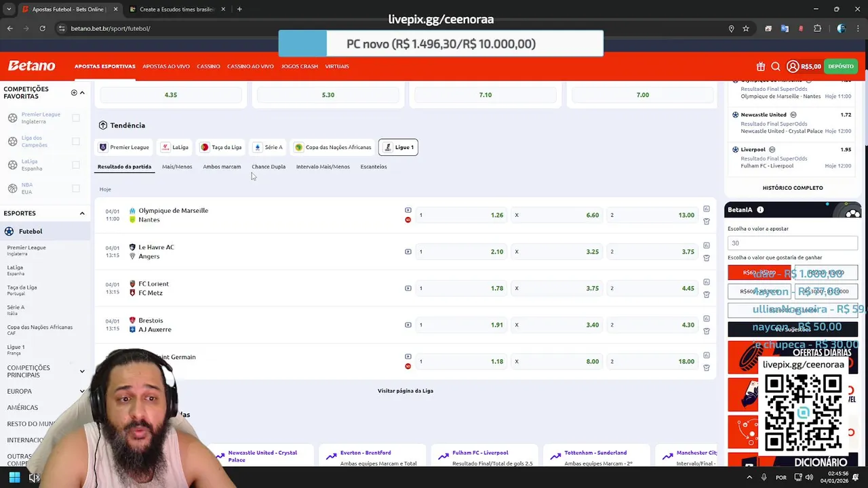This screenshot has width=868, height=488.
Task: Open the Apostas ao Vivo menu
Action: point(166,66)
